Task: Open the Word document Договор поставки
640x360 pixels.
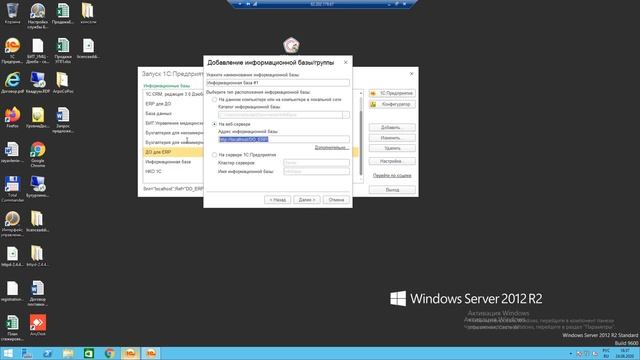Action: pyautogui.click(x=38, y=293)
